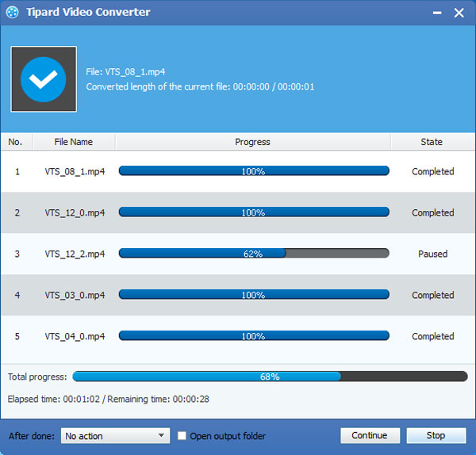476x455 pixels.
Task: Click the Stop button
Action: (436, 435)
